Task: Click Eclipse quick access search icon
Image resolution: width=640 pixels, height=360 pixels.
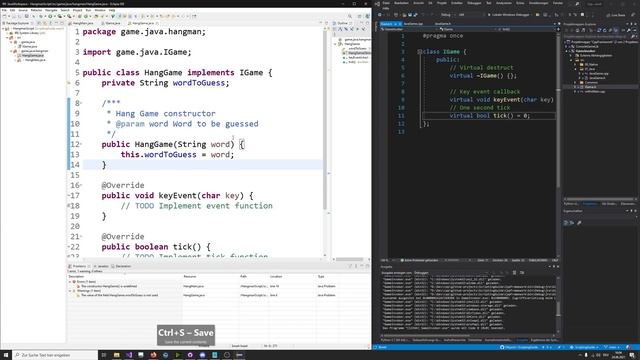Action: [350, 16]
